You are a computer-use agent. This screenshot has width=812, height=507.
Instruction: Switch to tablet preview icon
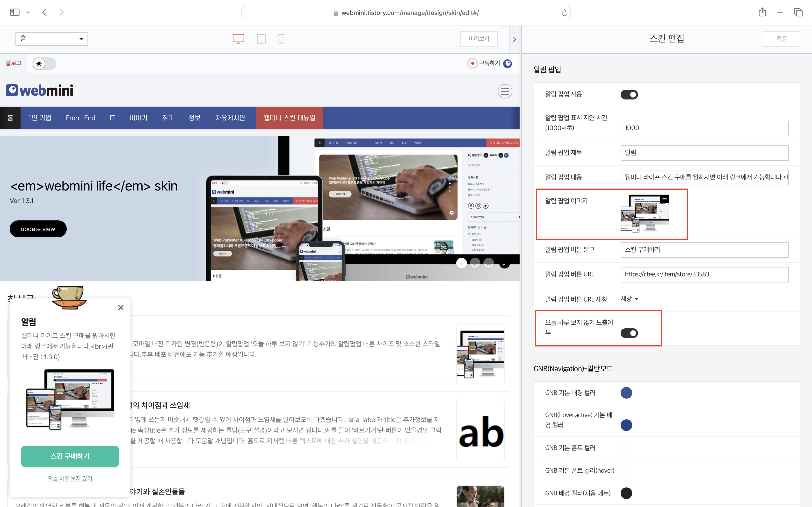261,39
